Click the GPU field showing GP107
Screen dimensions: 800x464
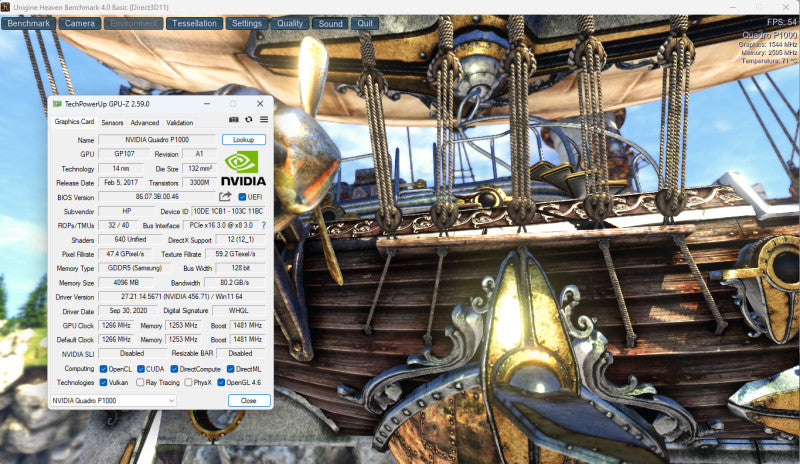point(124,154)
